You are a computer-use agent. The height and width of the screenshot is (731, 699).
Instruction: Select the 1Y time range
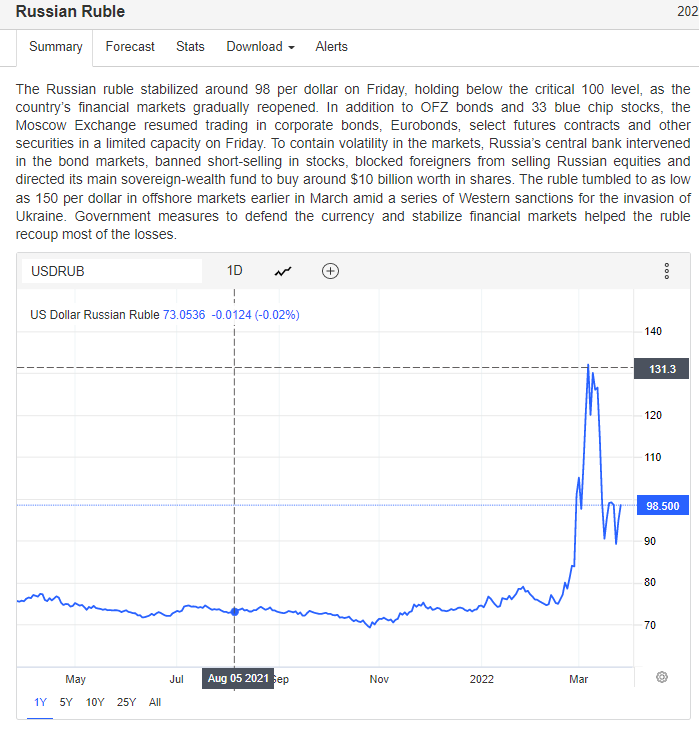click(41, 702)
